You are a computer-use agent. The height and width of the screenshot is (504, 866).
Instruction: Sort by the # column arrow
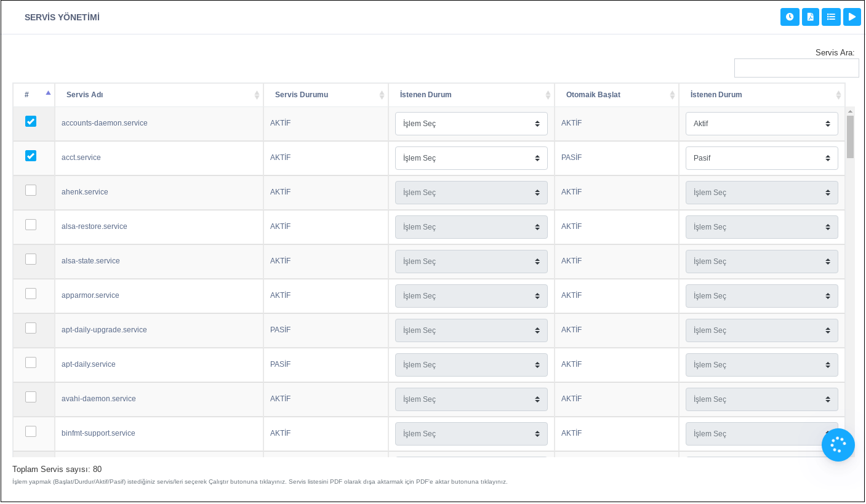coord(48,93)
